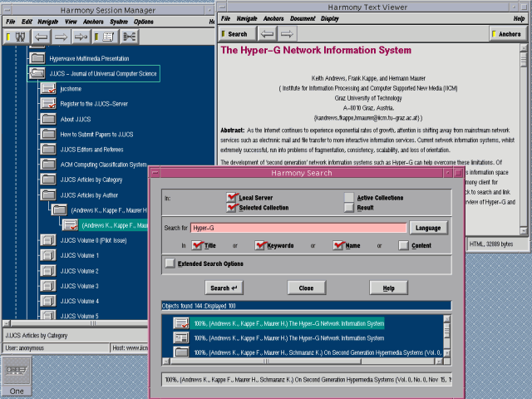
Task: Toggle the Title search field checkbox
Action: point(198,245)
